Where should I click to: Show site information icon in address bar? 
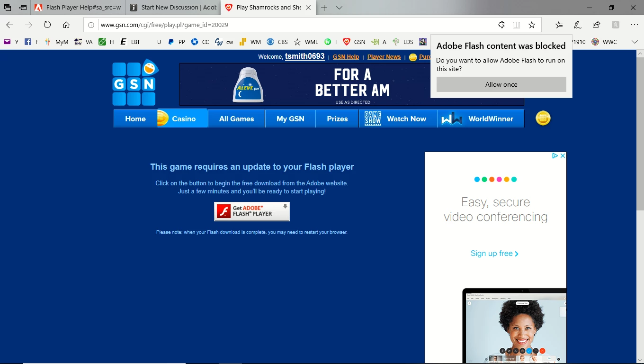tap(91, 25)
